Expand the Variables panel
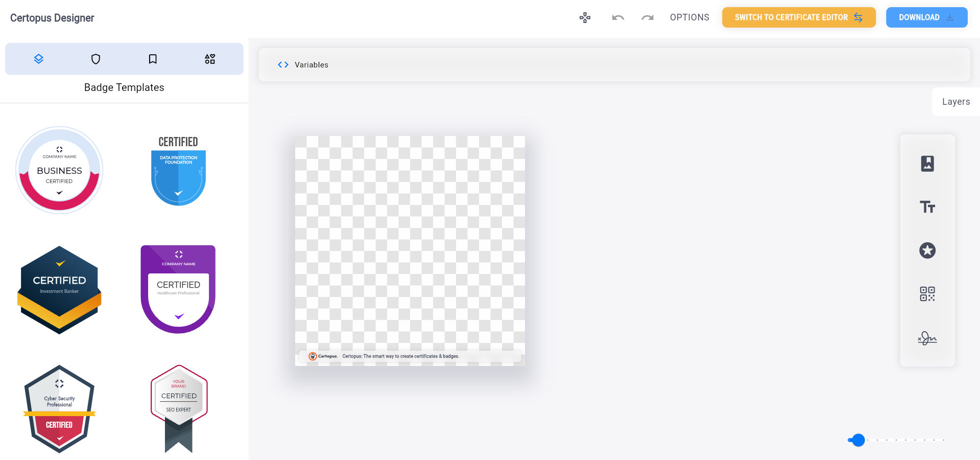Screen dimensions: 980x460 click(x=614, y=64)
